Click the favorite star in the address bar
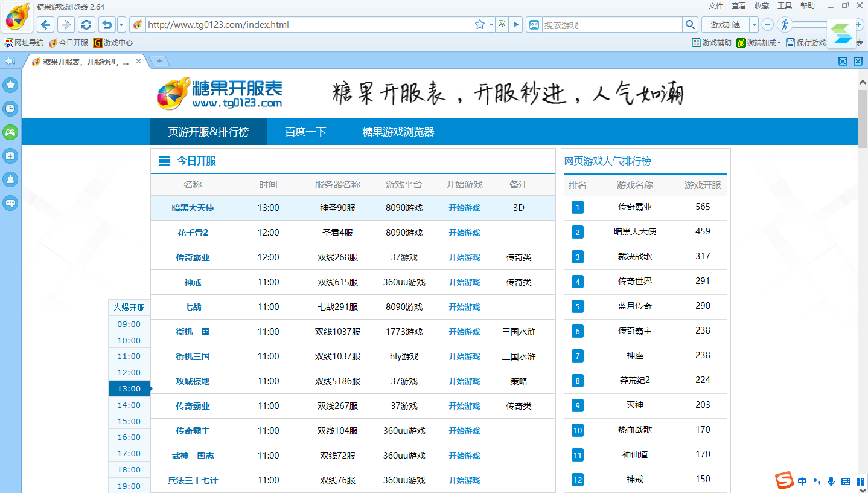 click(x=480, y=25)
